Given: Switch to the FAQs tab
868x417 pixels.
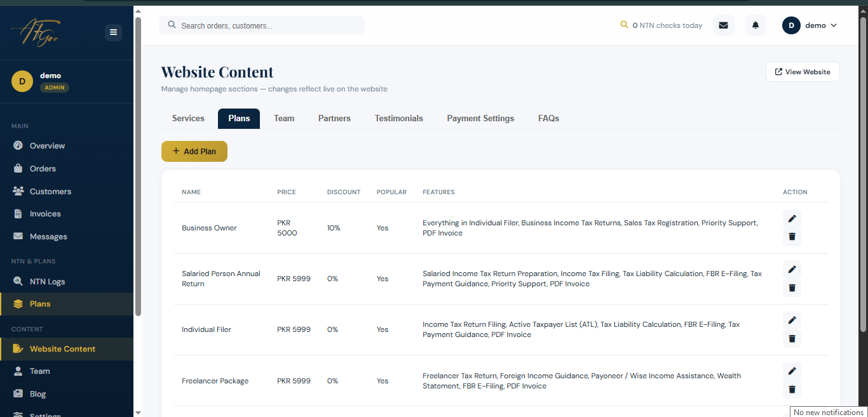Looking at the screenshot, I should [548, 119].
